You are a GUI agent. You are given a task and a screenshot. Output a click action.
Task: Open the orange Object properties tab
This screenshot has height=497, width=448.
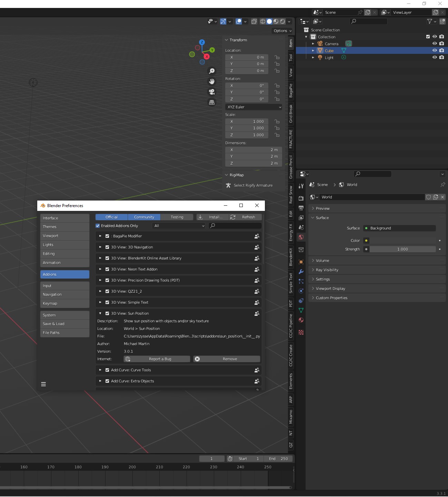pos(301,262)
